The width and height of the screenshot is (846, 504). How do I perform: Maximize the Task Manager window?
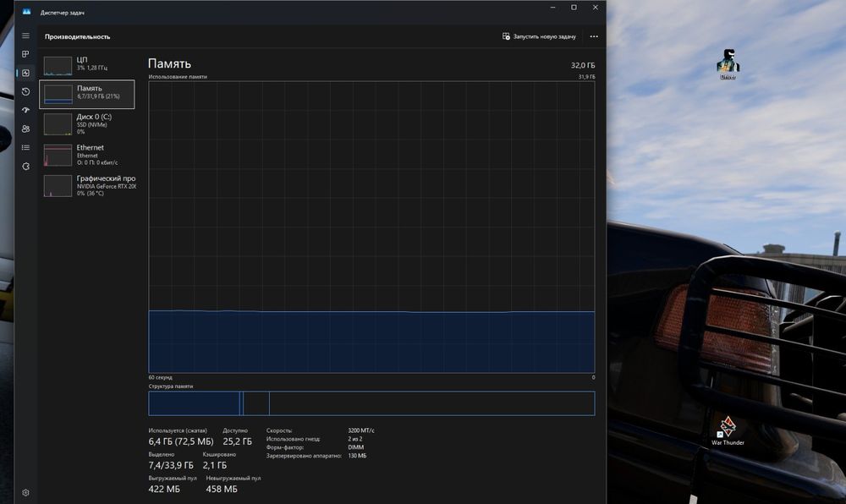click(574, 8)
